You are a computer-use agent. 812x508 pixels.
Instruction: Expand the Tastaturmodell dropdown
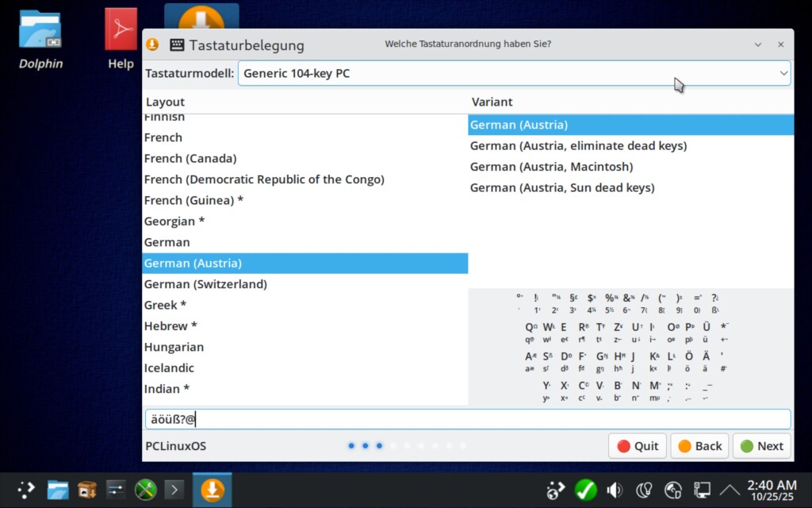pyautogui.click(x=514, y=74)
